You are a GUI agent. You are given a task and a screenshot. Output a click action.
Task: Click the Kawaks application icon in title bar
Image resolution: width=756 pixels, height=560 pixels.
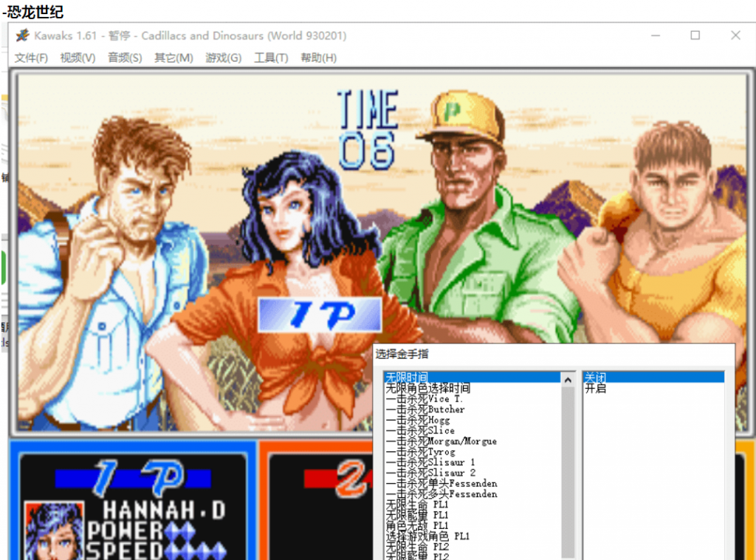[22, 35]
